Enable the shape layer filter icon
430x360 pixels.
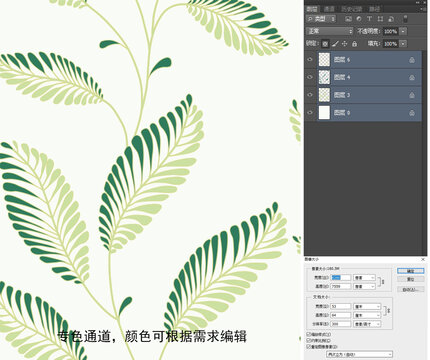[380, 19]
